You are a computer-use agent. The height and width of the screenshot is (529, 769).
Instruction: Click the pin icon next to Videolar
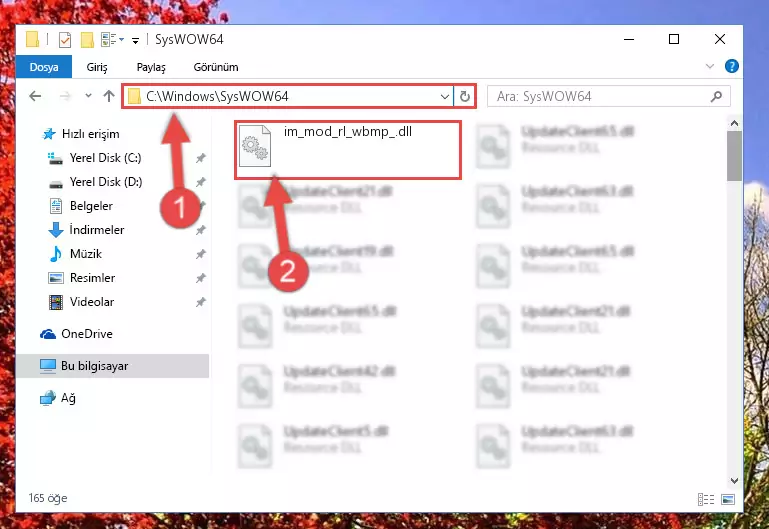pyautogui.click(x=201, y=302)
